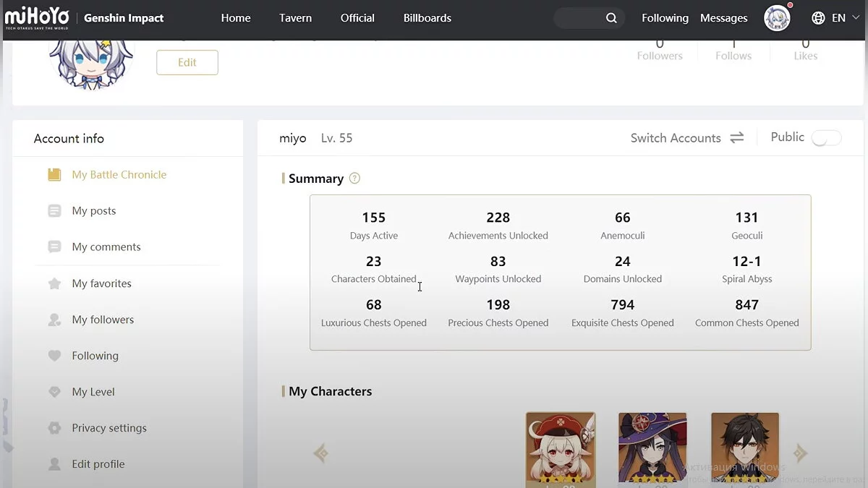Click the Privacy settings gear icon

point(54,428)
